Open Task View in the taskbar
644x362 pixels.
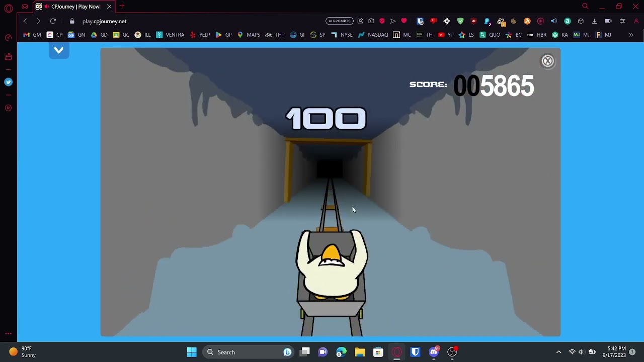tap(305, 352)
